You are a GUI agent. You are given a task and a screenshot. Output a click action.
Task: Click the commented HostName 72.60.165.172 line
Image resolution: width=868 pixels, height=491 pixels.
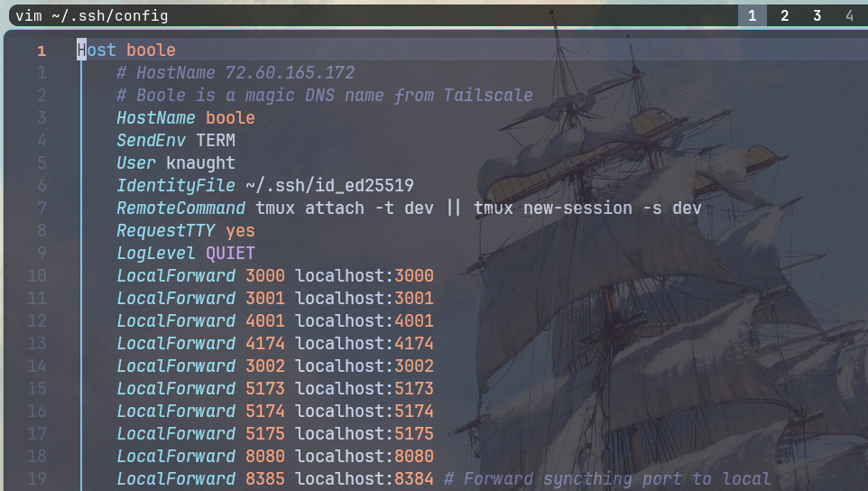click(235, 72)
